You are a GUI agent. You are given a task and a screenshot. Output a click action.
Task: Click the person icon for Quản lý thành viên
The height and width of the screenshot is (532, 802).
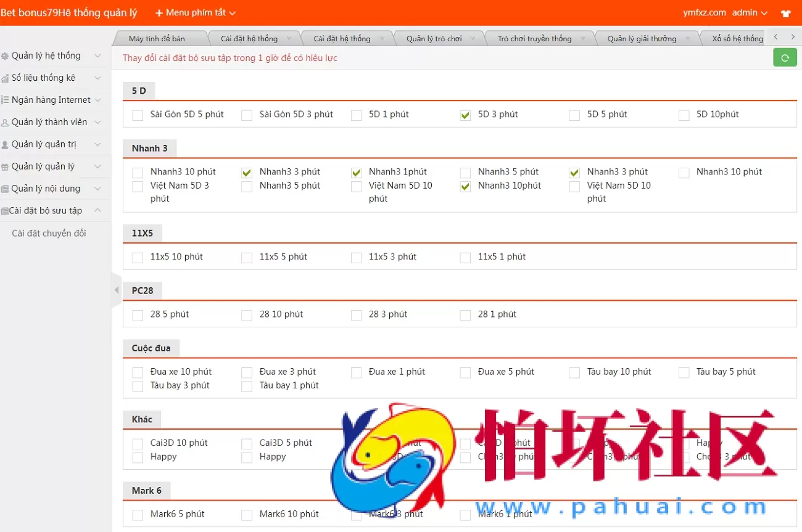pos(7,121)
